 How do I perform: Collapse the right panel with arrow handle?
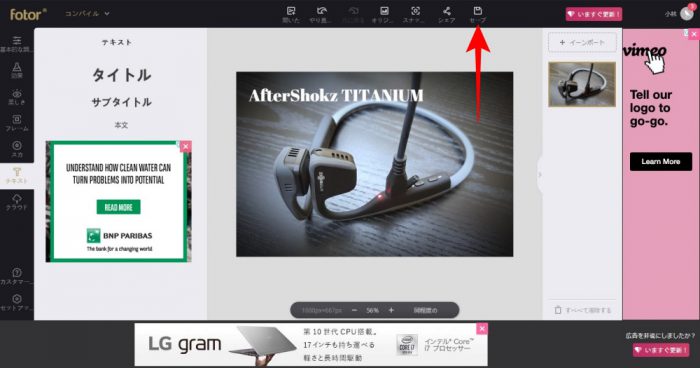540,175
